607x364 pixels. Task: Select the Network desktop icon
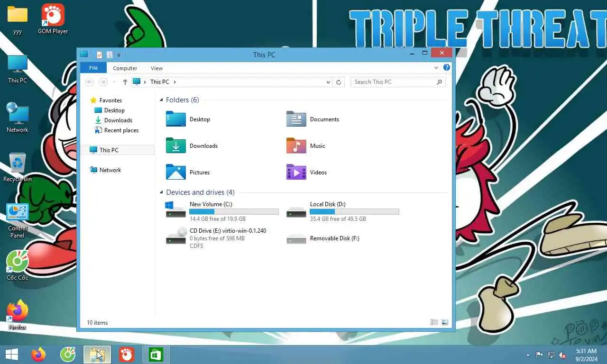[x=18, y=118]
